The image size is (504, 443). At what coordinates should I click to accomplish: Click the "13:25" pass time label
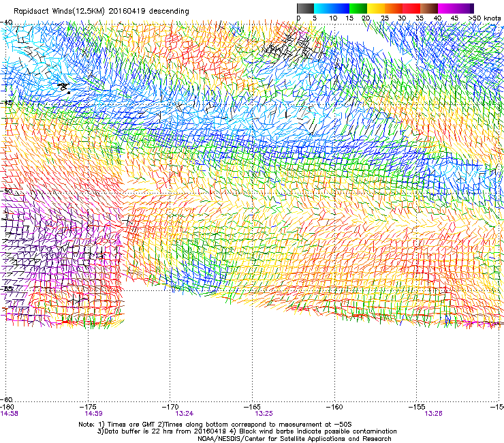[x=264, y=414]
